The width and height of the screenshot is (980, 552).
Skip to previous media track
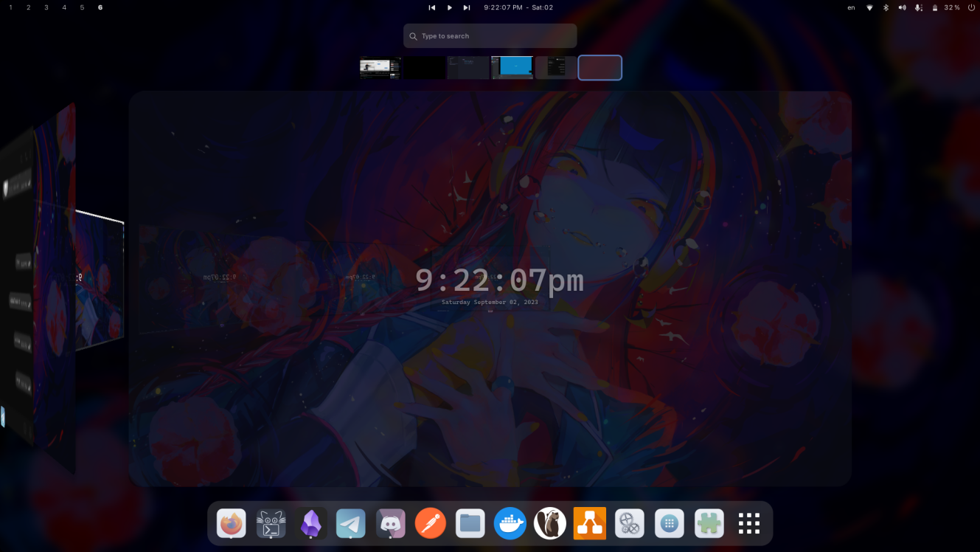(432, 7)
